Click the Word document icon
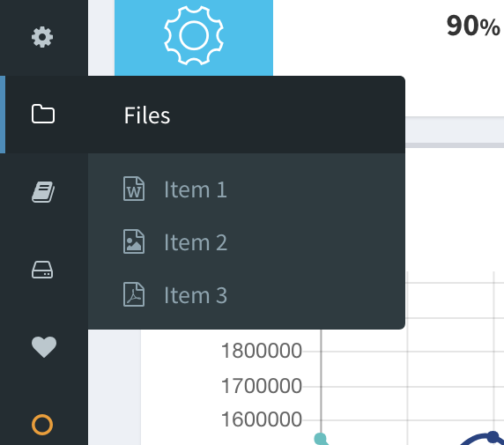The width and height of the screenshot is (504, 445). [x=134, y=189]
